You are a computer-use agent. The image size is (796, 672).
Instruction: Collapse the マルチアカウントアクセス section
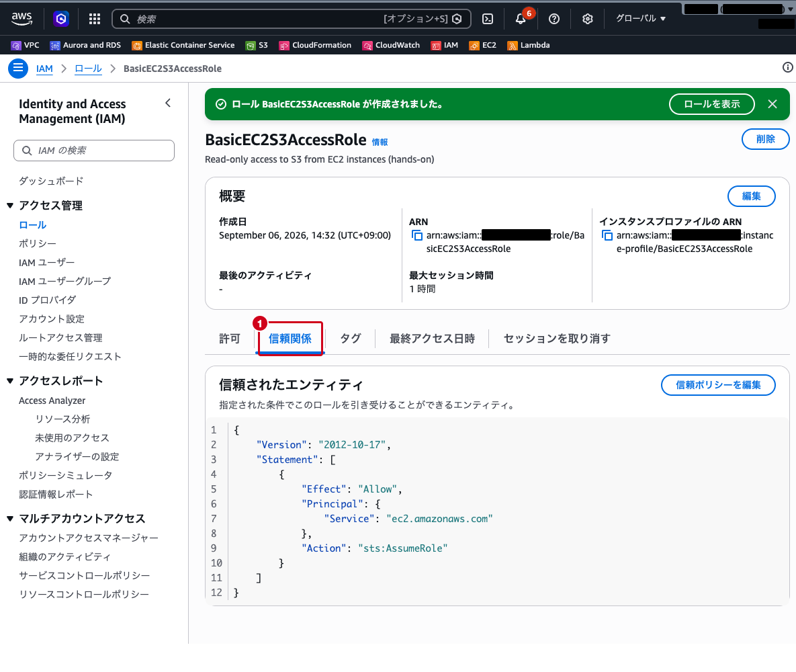click(x=9, y=519)
